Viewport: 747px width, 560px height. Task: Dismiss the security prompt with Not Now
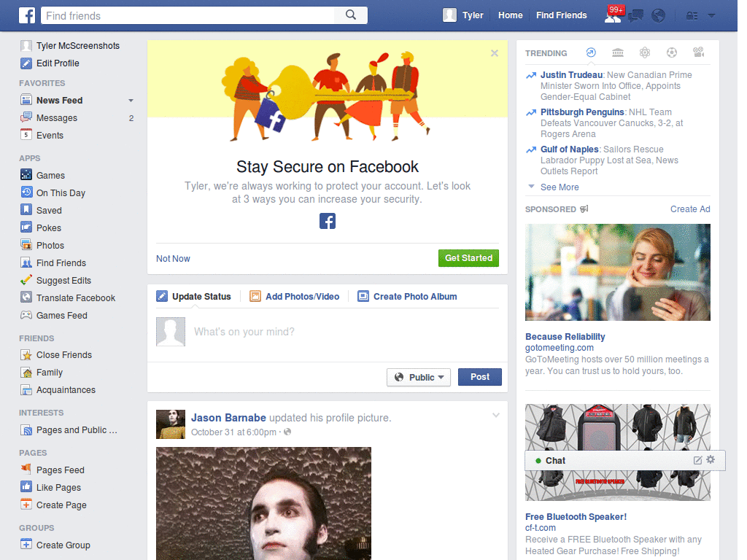click(x=173, y=258)
